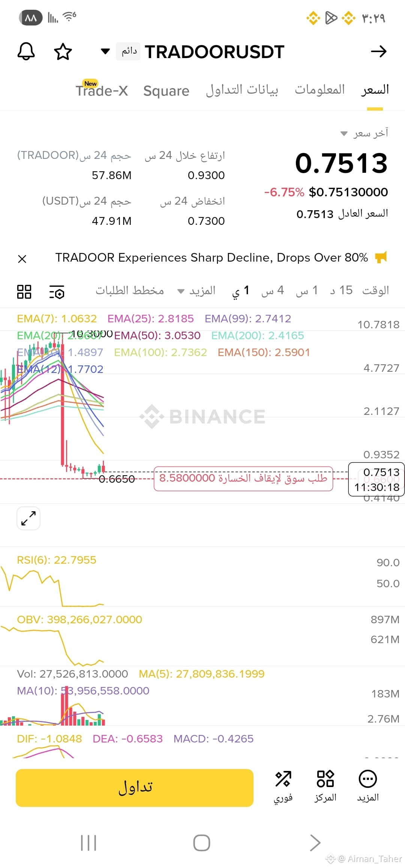Add TRADOORUSDT to favorites with star
This screenshot has height=868, width=405.
click(63, 51)
